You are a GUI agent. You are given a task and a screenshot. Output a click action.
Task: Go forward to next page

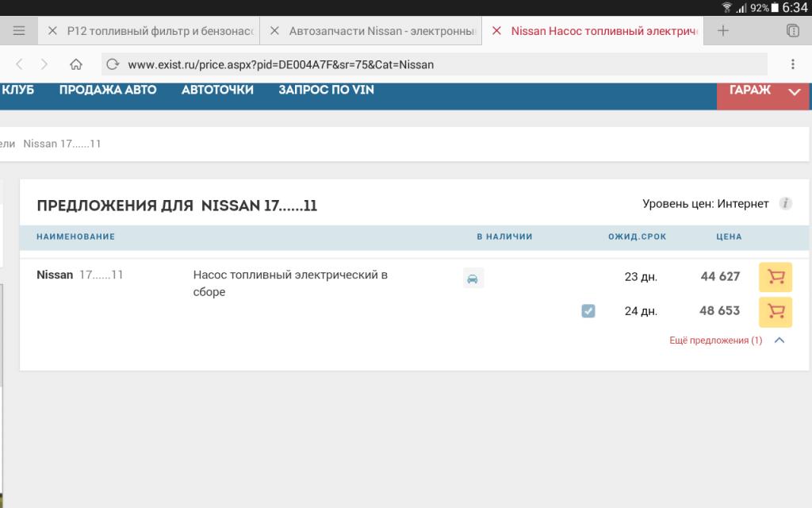(x=44, y=64)
